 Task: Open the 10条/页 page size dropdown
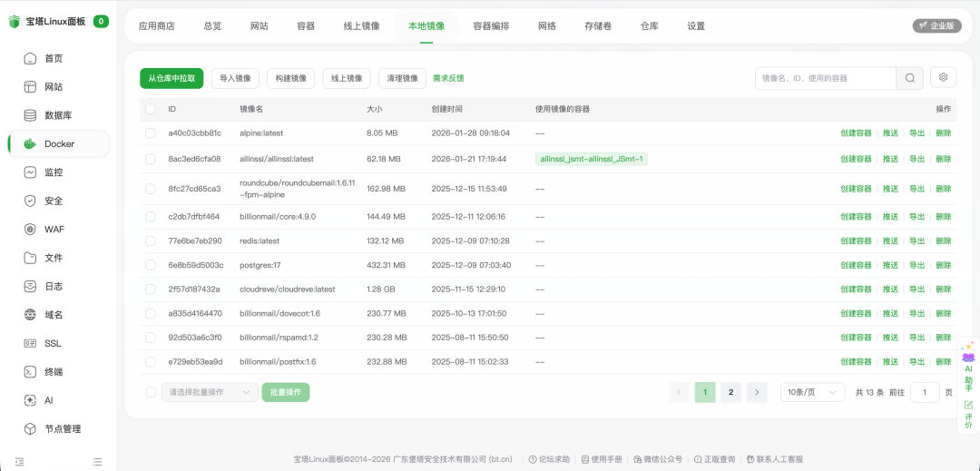pos(812,392)
